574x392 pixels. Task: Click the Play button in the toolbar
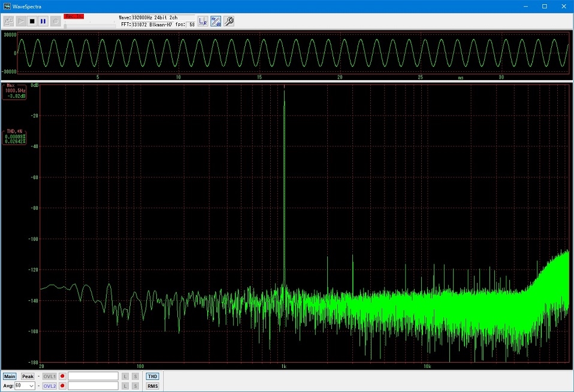pos(20,21)
